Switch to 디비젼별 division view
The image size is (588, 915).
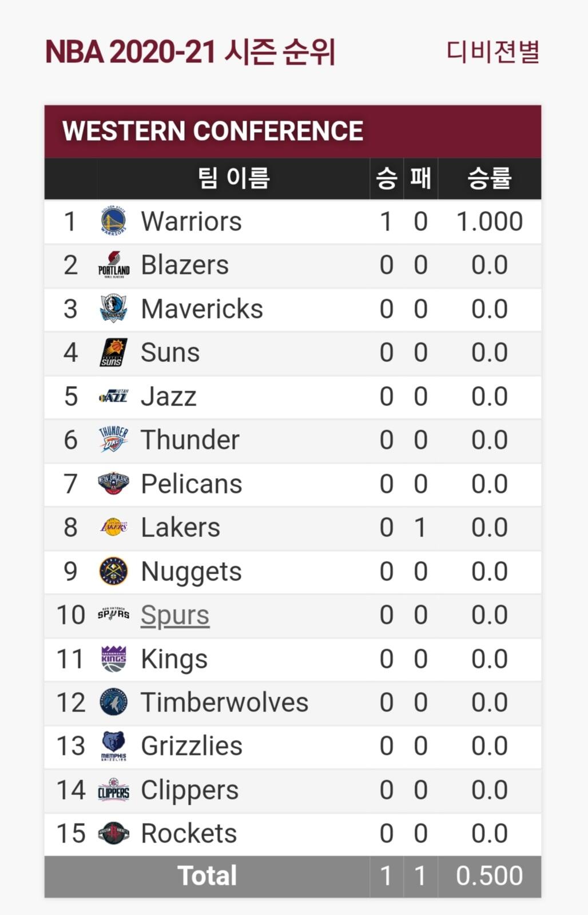coord(492,52)
